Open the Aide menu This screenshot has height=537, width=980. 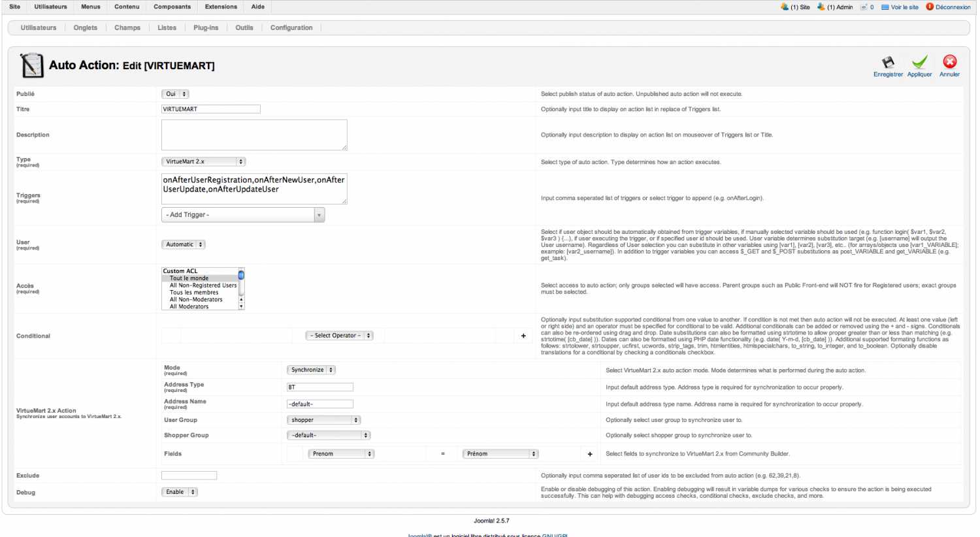[x=258, y=7]
